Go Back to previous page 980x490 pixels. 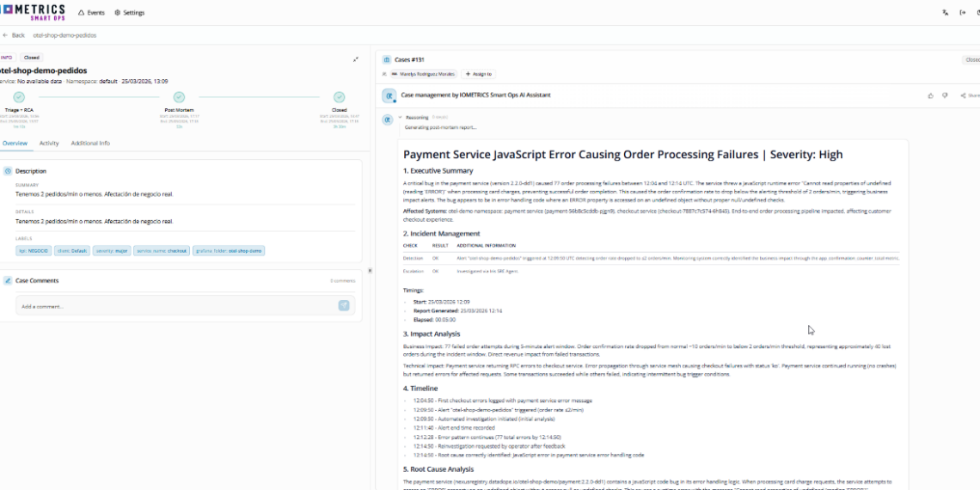14,35
